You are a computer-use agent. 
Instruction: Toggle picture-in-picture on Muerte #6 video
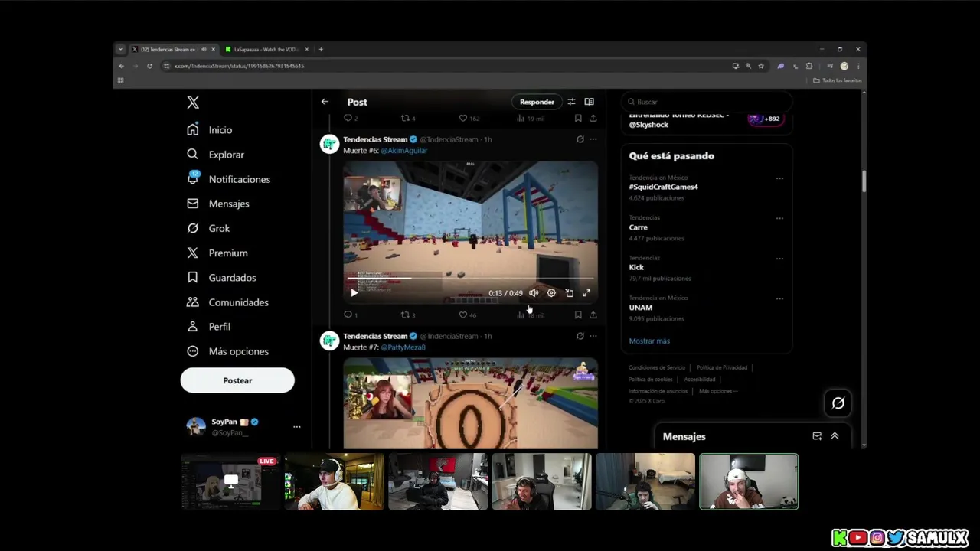click(569, 293)
